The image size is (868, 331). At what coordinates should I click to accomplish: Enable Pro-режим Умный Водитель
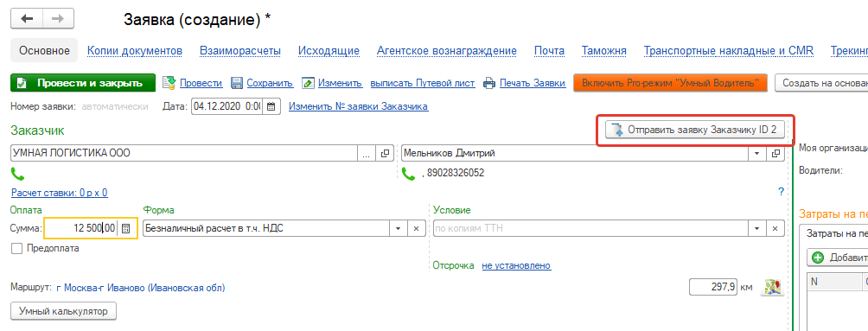[670, 83]
